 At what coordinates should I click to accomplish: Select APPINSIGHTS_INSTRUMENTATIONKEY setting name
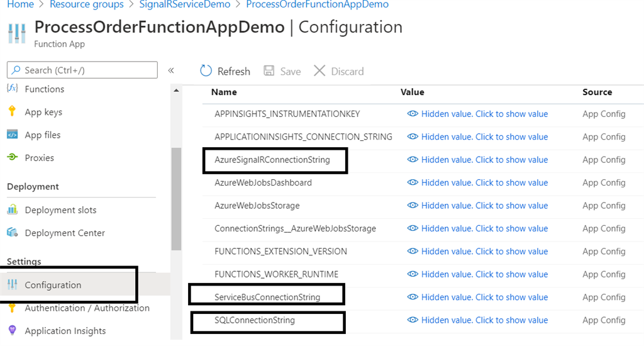pos(287,114)
